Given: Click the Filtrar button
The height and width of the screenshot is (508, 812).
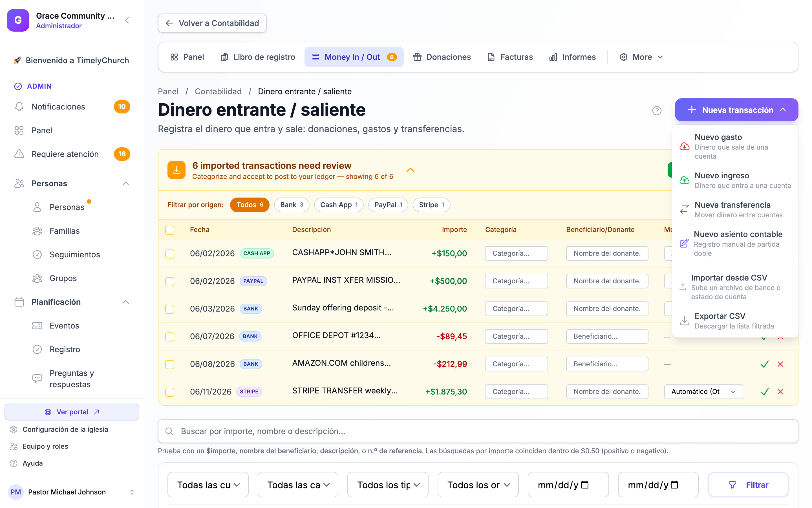Looking at the screenshot, I should point(748,485).
